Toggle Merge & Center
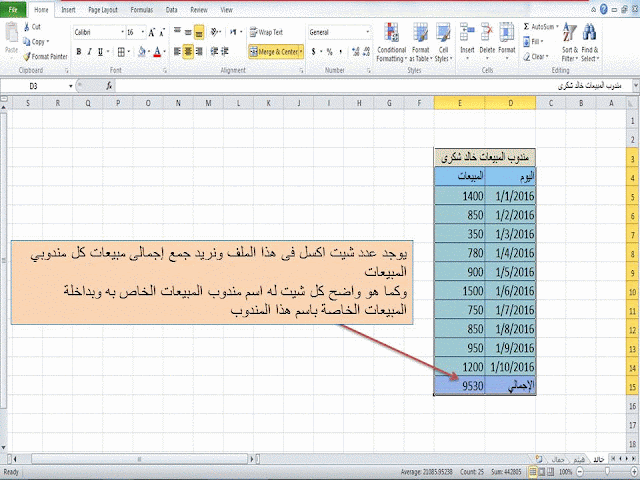 [274, 52]
